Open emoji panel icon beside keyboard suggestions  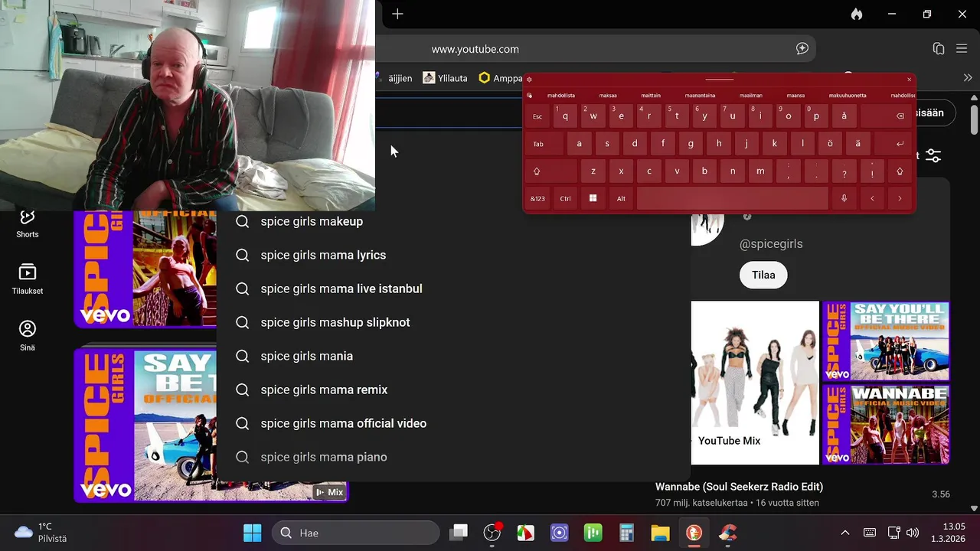click(530, 96)
